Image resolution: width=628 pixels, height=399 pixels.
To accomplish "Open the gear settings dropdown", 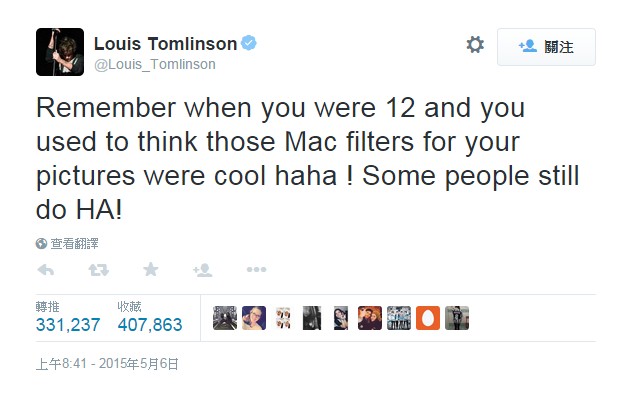I will pos(475,44).
